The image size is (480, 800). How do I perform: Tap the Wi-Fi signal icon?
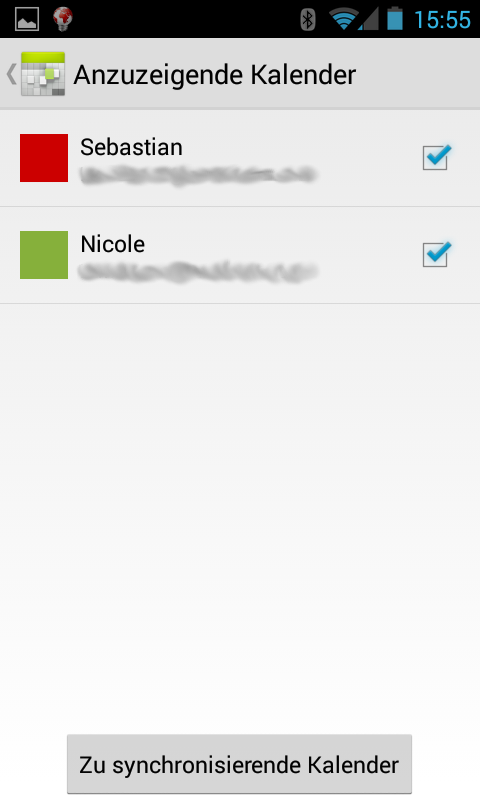pos(343,19)
